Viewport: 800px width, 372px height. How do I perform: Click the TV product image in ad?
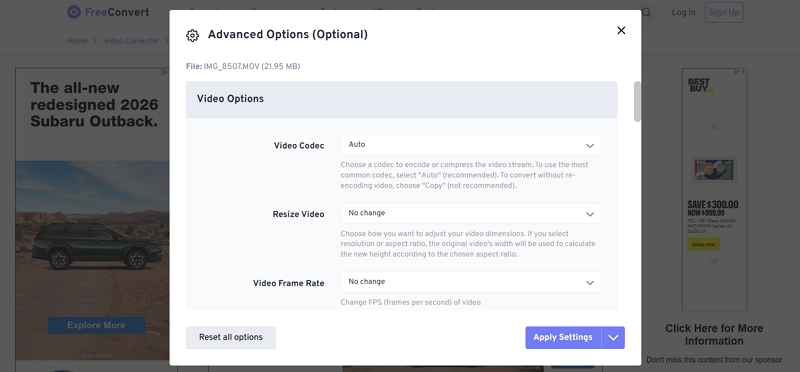[x=714, y=170]
